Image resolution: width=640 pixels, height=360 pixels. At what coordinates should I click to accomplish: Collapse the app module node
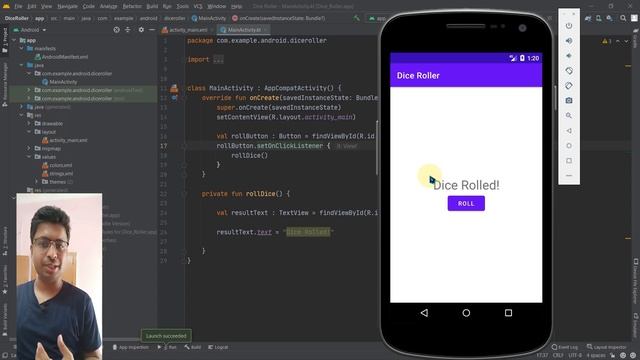15,40
